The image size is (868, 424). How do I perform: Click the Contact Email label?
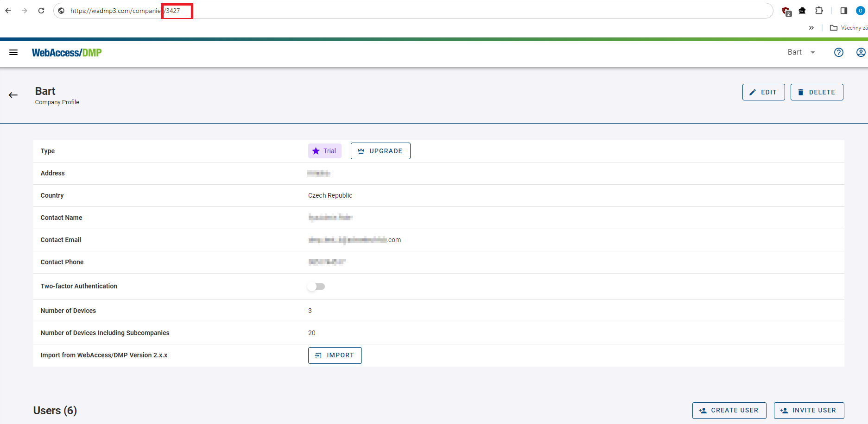point(61,240)
